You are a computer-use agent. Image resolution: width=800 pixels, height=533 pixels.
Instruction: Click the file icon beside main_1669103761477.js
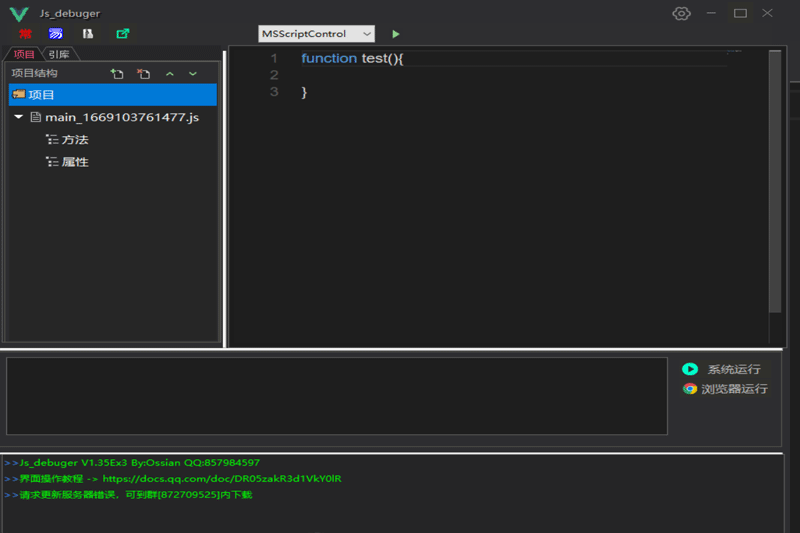pyautogui.click(x=36, y=117)
